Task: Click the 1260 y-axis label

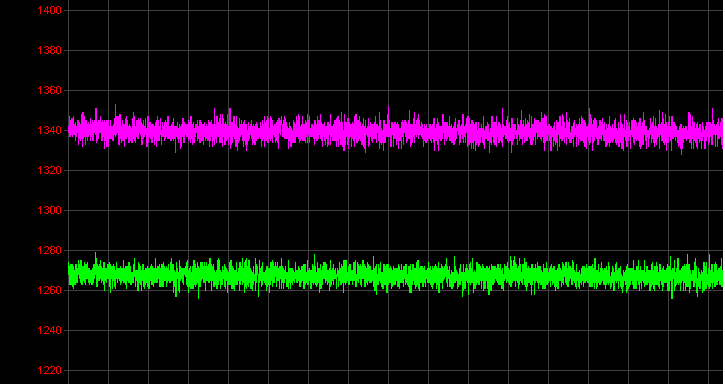Action: click(49, 290)
